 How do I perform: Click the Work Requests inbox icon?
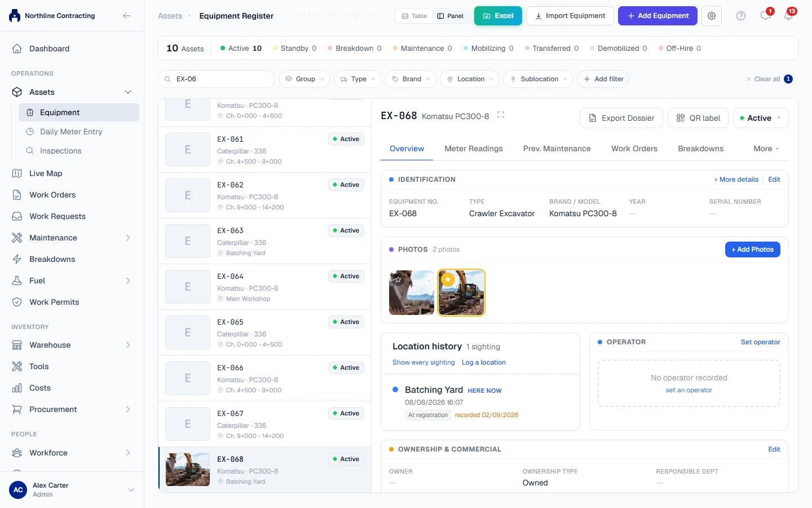pyautogui.click(x=17, y=216)
